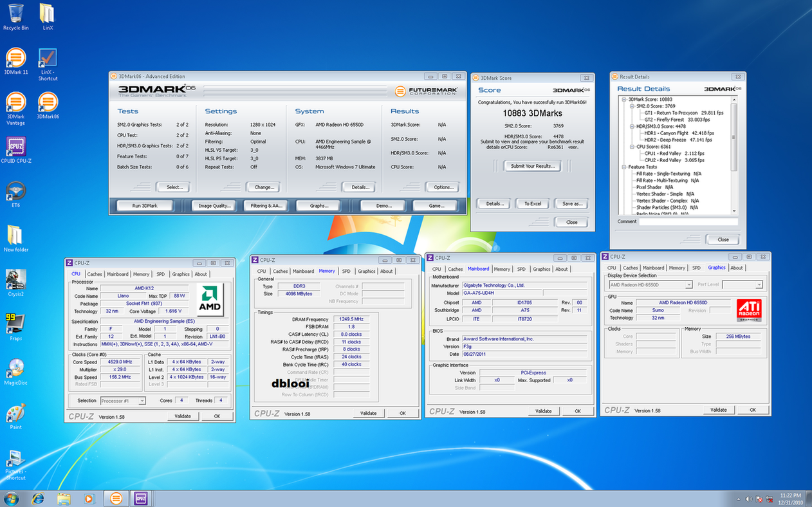Collapse the SM2.0 Score tree node

(631, 106)
